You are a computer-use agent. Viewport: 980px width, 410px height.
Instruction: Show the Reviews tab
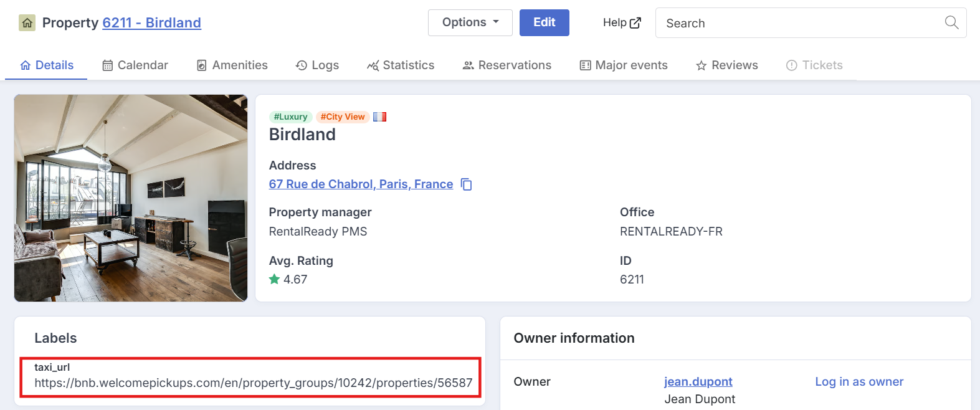[727, 65]
